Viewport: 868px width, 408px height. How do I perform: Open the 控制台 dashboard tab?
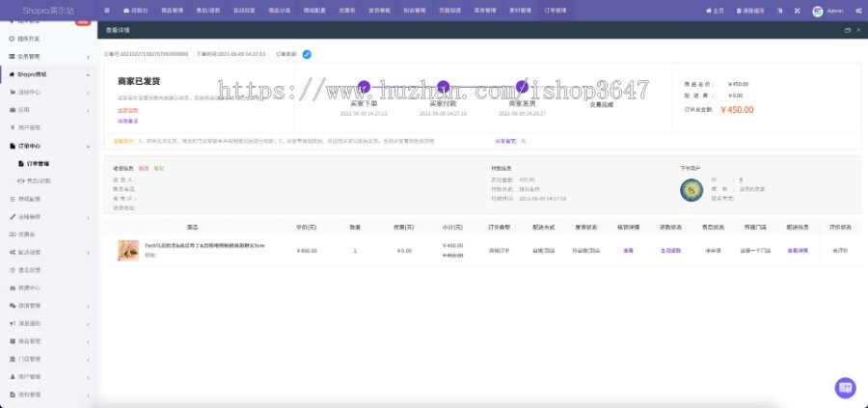[x=135, y=11]
